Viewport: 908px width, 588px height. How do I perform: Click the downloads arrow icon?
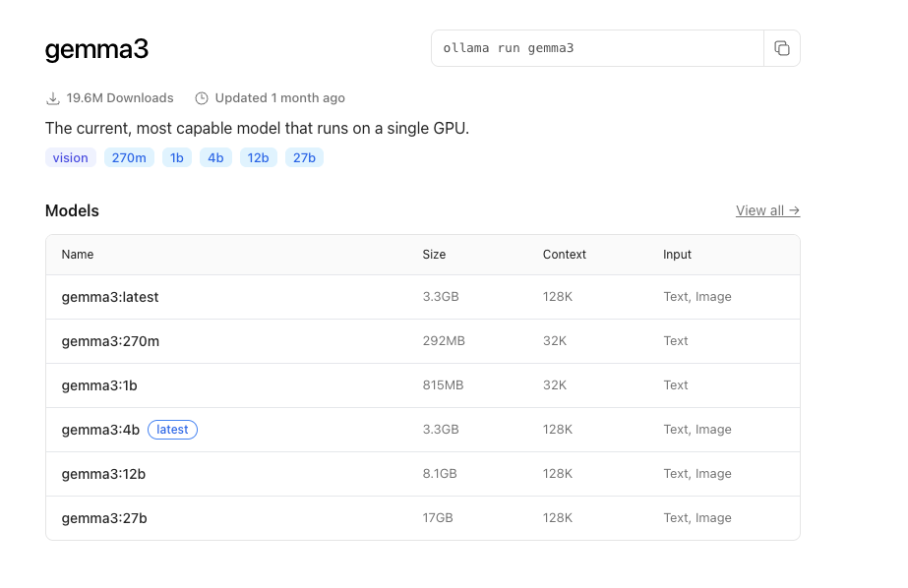(x=53, y=98)
